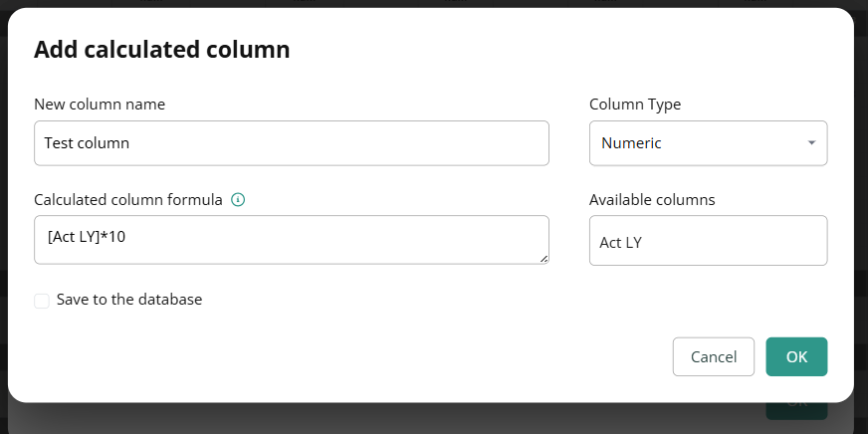Click the Column Type label
868x434 pixels.
[635, 105]
